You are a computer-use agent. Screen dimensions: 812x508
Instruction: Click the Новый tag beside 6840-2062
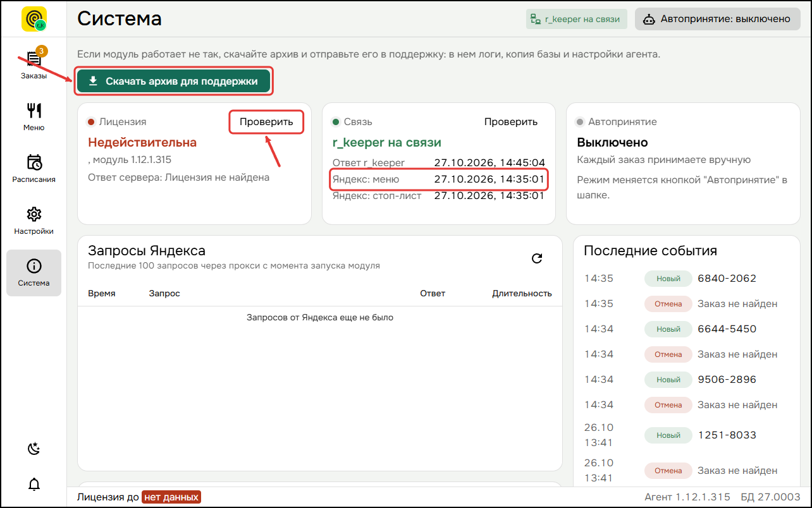coord(668,278)
